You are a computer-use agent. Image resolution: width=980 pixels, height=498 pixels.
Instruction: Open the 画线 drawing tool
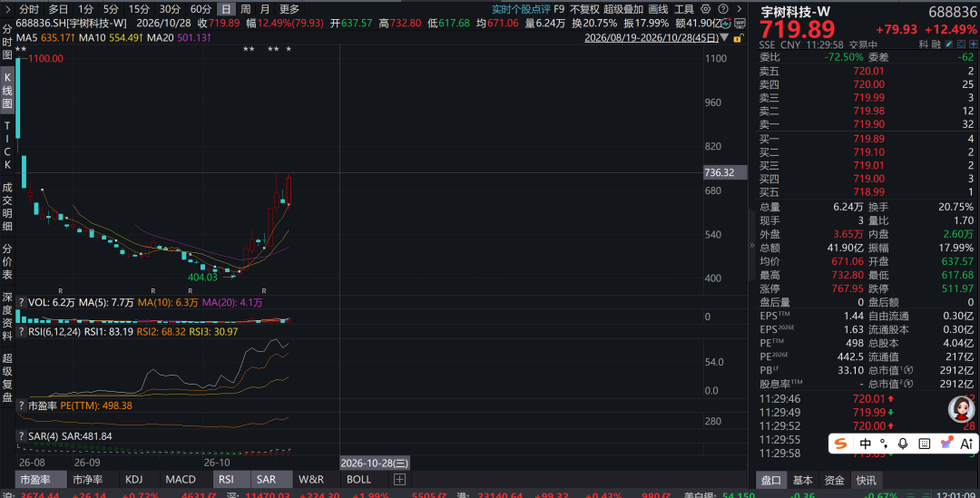(x=658, y=9)
